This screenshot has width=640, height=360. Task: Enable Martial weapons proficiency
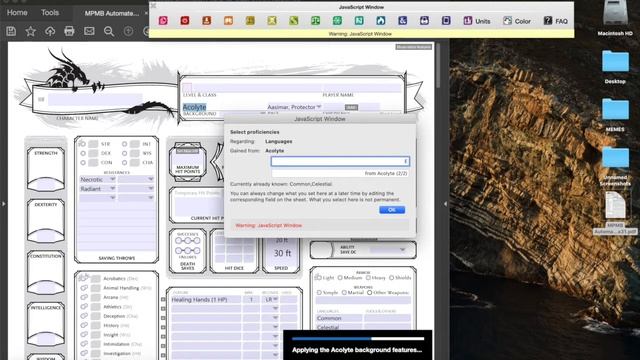[x=344, y=293]
